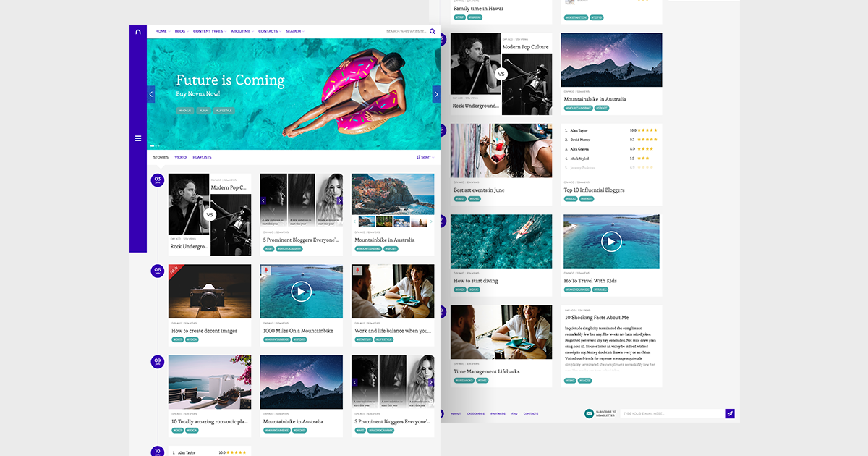Open the Content Types dropdown menu
Viewport: 868px width, 456px height.
209,31
